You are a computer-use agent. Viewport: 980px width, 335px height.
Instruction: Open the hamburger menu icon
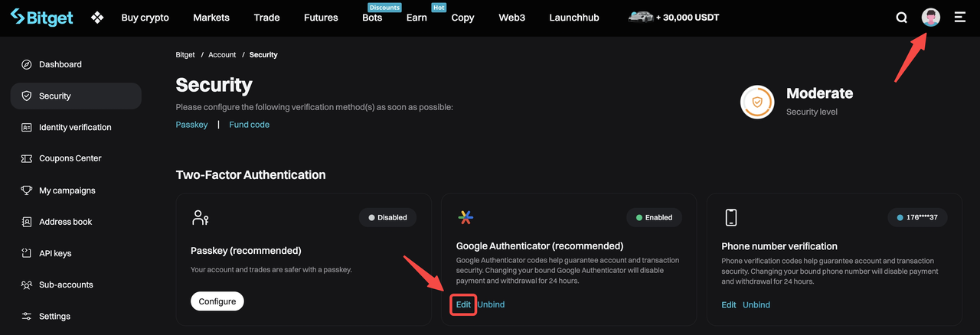tap(960, 17)
